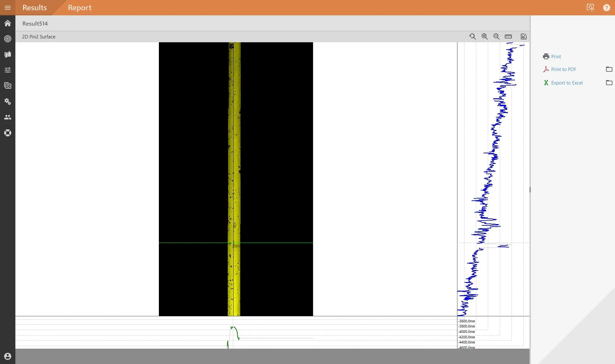Open the settings gears icon in sidebar

[7, 101]
